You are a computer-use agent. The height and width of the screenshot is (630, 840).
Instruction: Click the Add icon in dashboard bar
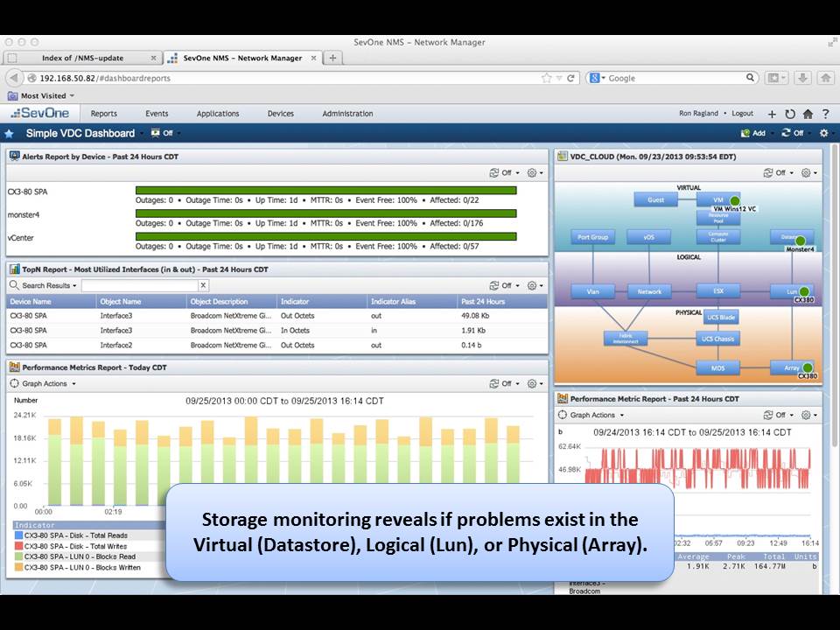click(x=745, y=133)
